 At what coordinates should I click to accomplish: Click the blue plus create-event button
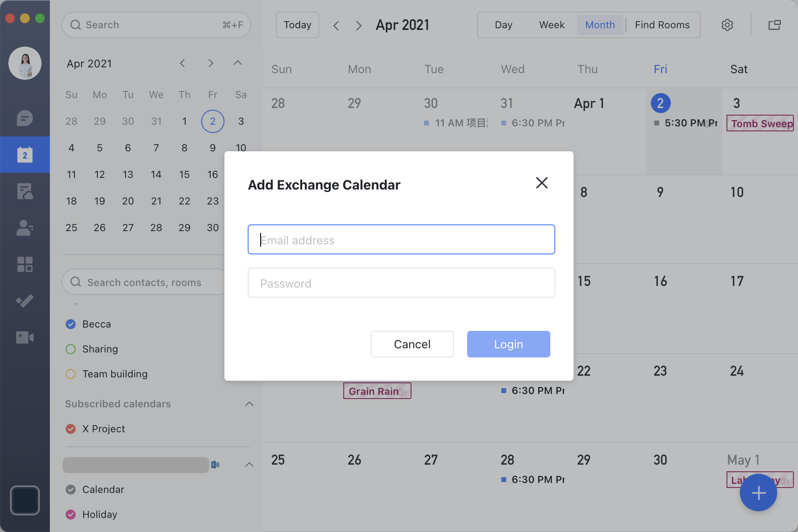[x=758, y=493]
